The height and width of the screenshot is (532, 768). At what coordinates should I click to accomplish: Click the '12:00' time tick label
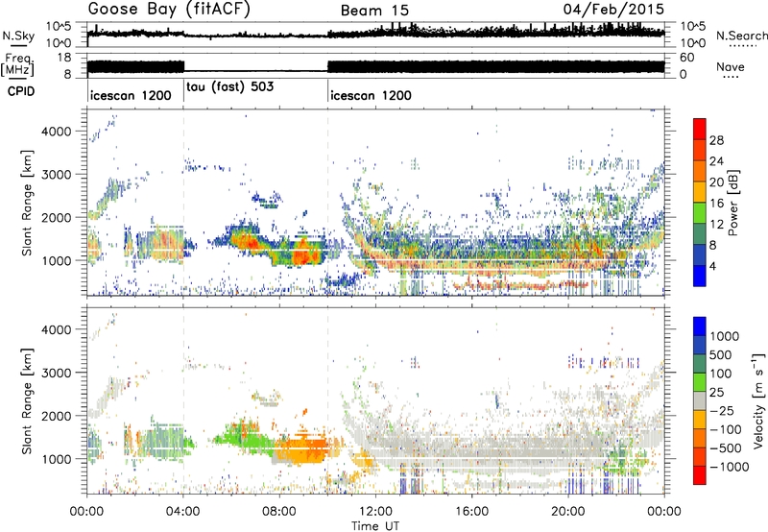375,512
